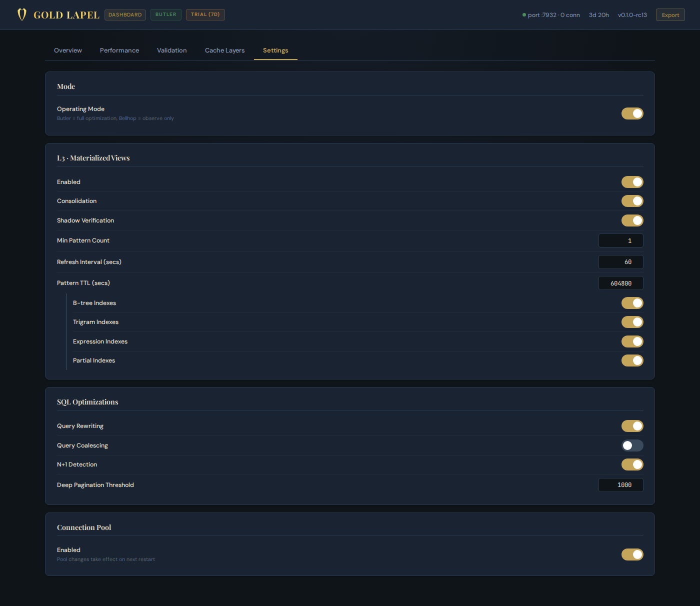Disable Materialized Views via the Enabled switch
This screenshot has height=606, width=700.
(632, 182)
